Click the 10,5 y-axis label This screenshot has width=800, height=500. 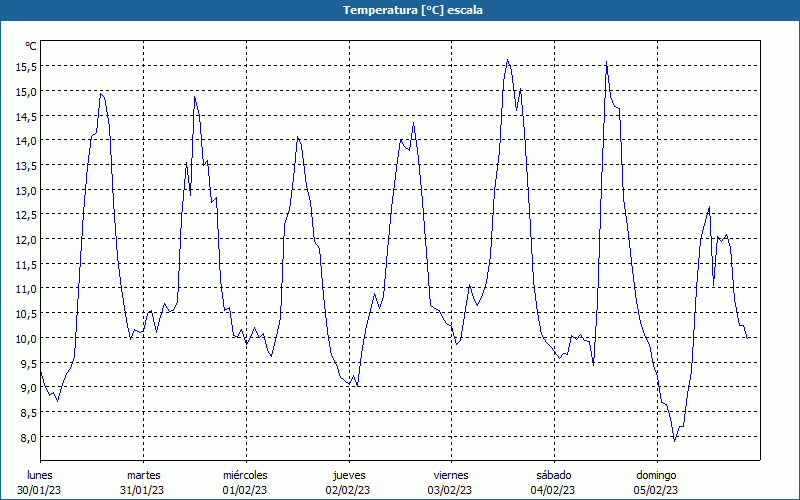[26, 314]
